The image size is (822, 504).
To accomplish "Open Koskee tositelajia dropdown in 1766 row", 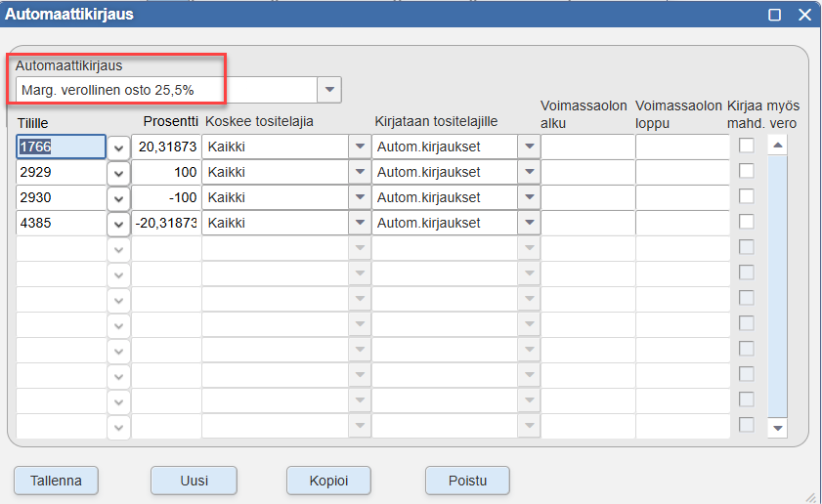I will [360, 147].
